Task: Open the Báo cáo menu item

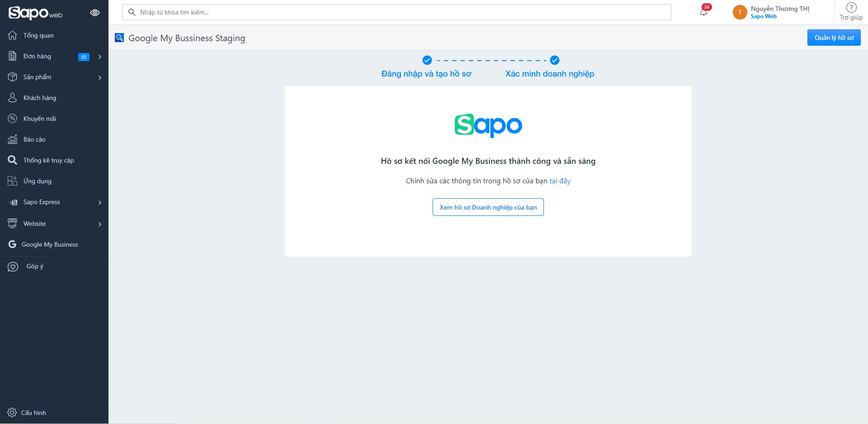Action: coord(54,139)
